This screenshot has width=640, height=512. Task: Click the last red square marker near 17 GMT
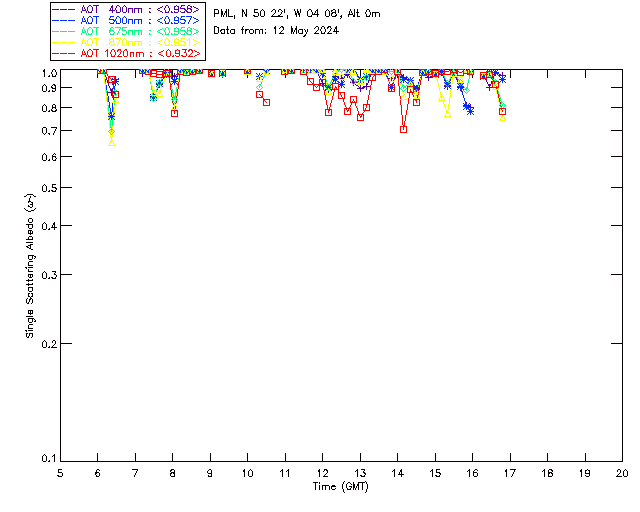point(502,112)
